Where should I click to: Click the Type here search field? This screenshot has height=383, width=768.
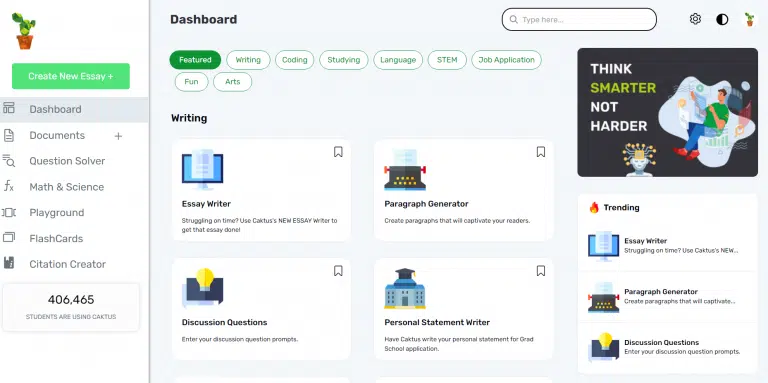click(x=579, y=20)
